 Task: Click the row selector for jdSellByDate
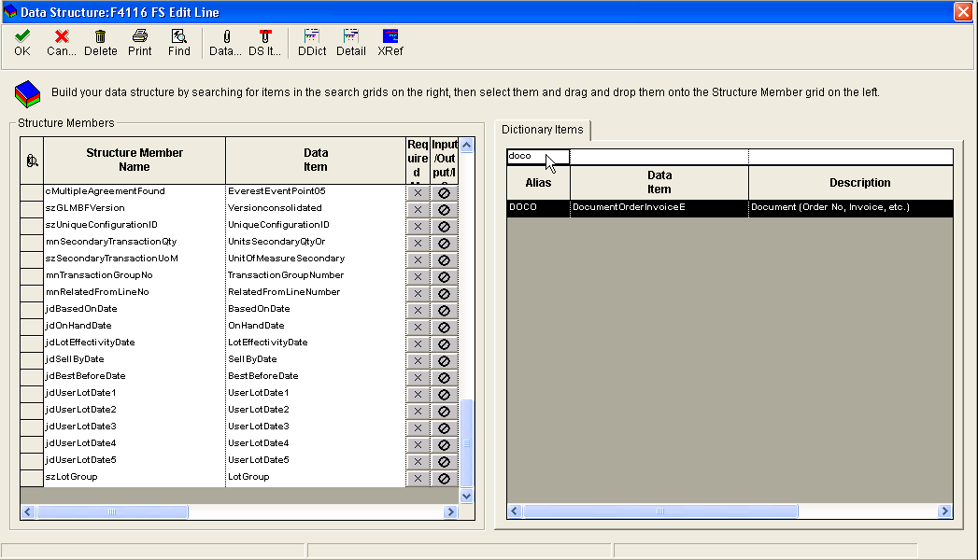tap(31, 359)
